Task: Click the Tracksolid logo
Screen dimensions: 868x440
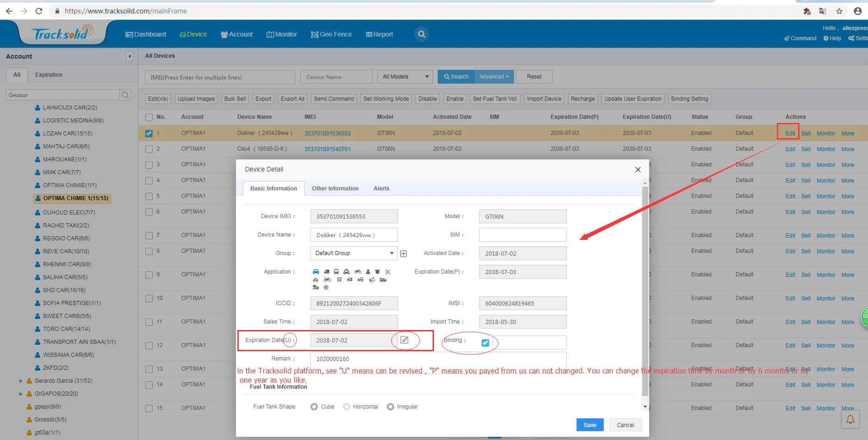Action: point(62,33)
